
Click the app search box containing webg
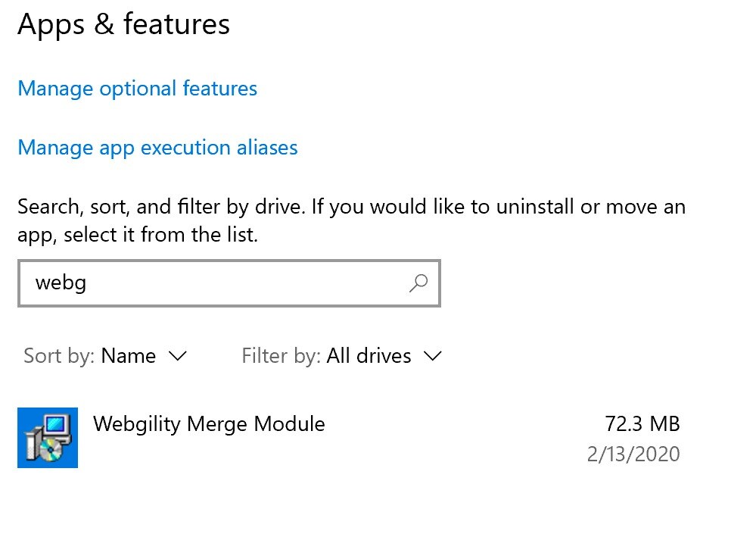229,283
